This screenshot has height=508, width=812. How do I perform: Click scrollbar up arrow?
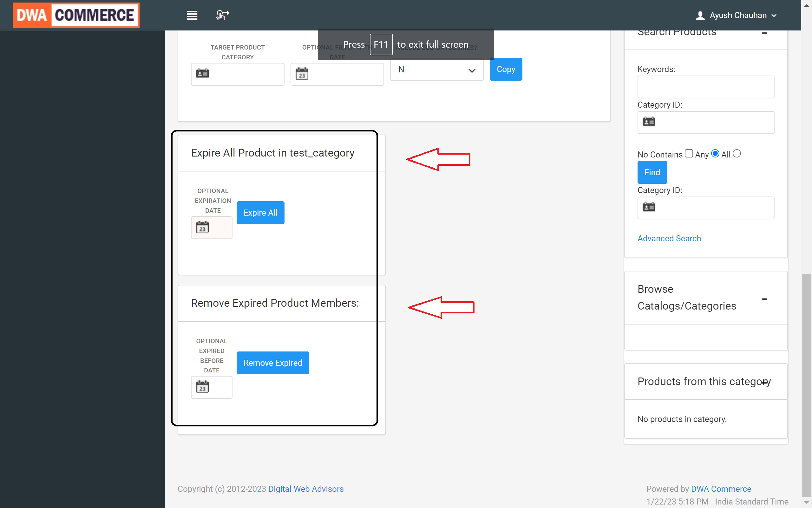pos(806,5)
